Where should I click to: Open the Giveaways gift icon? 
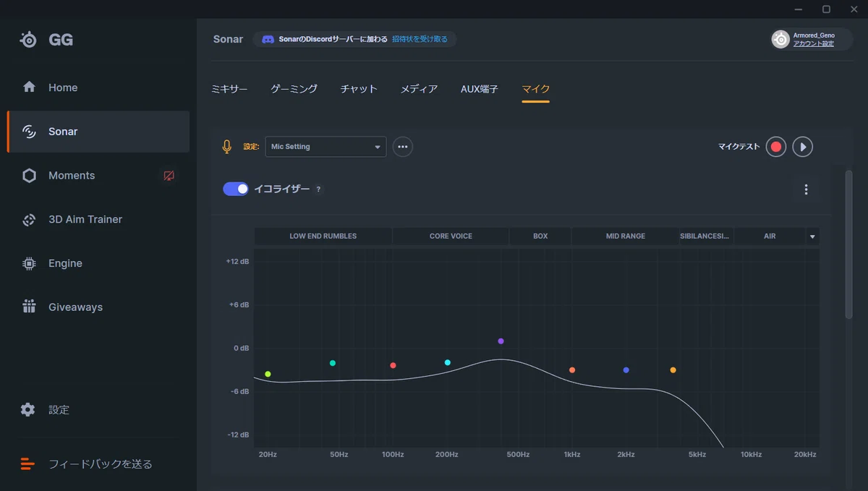click(x=29, y=307)
